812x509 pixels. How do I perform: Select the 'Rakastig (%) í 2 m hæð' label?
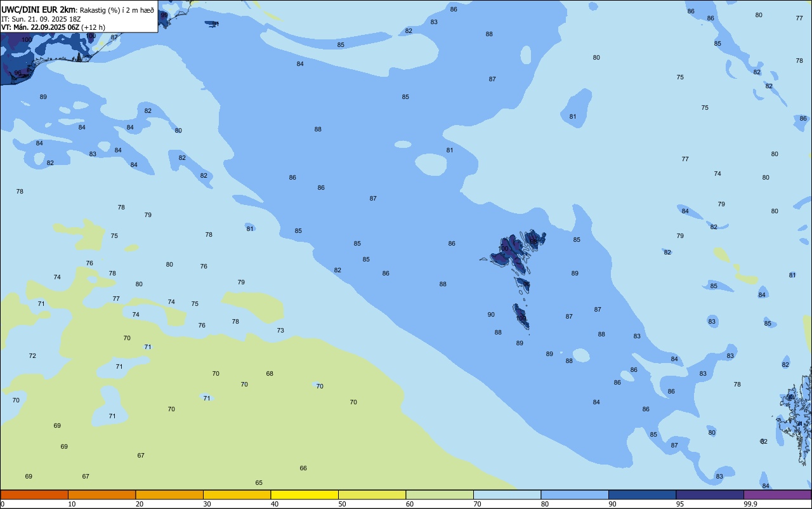coord(117,10)
